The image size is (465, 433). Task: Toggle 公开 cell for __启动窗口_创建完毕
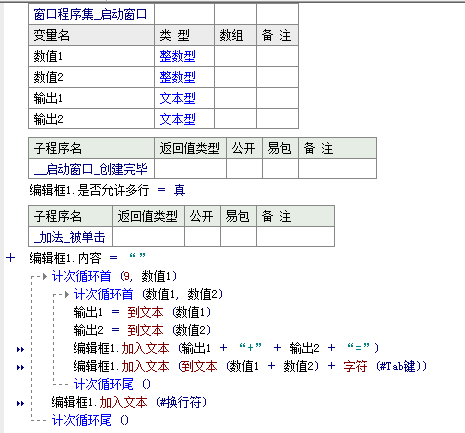(x=244, y=169)
